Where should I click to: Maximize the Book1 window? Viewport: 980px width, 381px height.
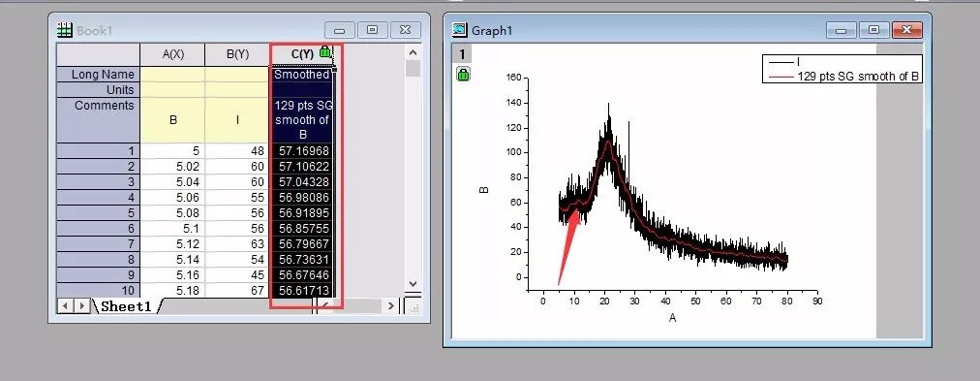[x=373, y=30]
